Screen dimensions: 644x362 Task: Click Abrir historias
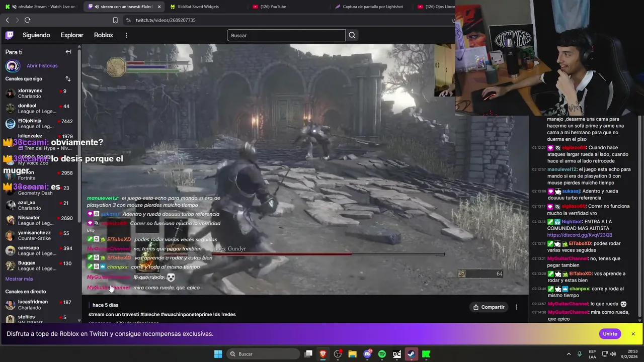42,66
